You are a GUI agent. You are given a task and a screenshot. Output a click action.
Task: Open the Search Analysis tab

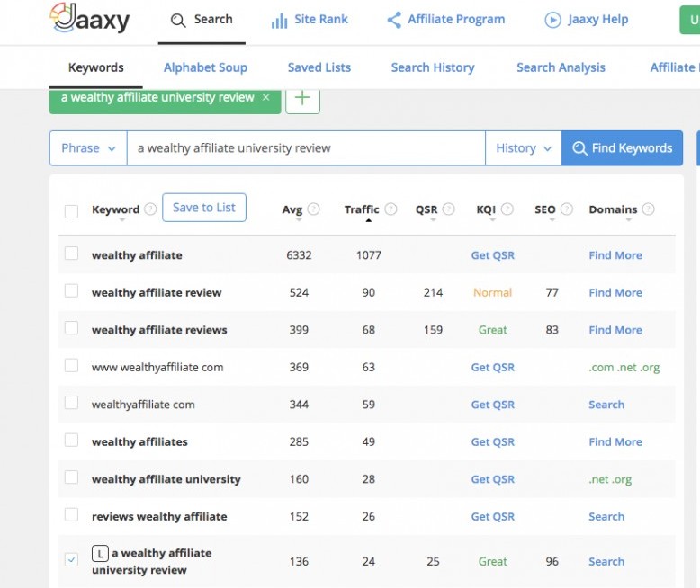coord(561,67)
